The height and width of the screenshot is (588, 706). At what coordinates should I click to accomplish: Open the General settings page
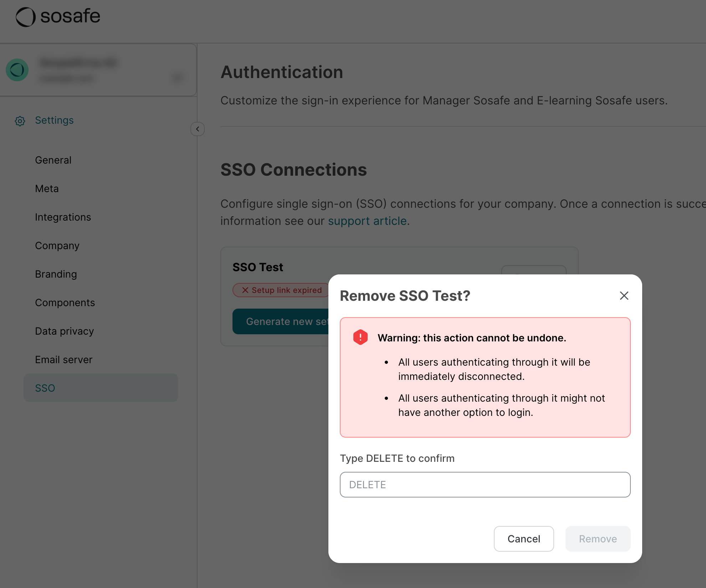53,160
